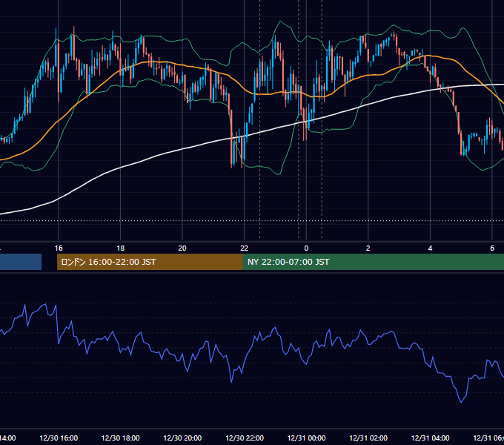This screenshot has height=445, width=504.
Task: Click the 0 hour label on the upper axis
Action: point(306,248)
